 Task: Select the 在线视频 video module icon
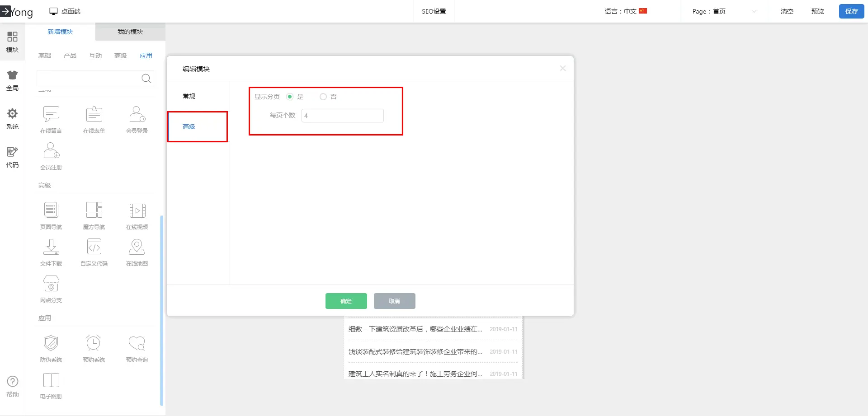pos(137,210)
